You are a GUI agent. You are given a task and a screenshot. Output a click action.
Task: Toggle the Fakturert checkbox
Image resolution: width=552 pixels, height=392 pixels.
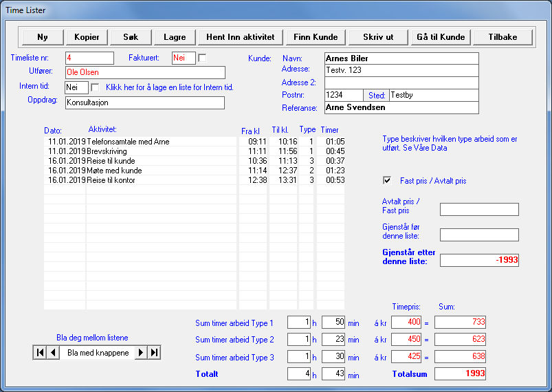pyautogui.click(x=202, y=58)
